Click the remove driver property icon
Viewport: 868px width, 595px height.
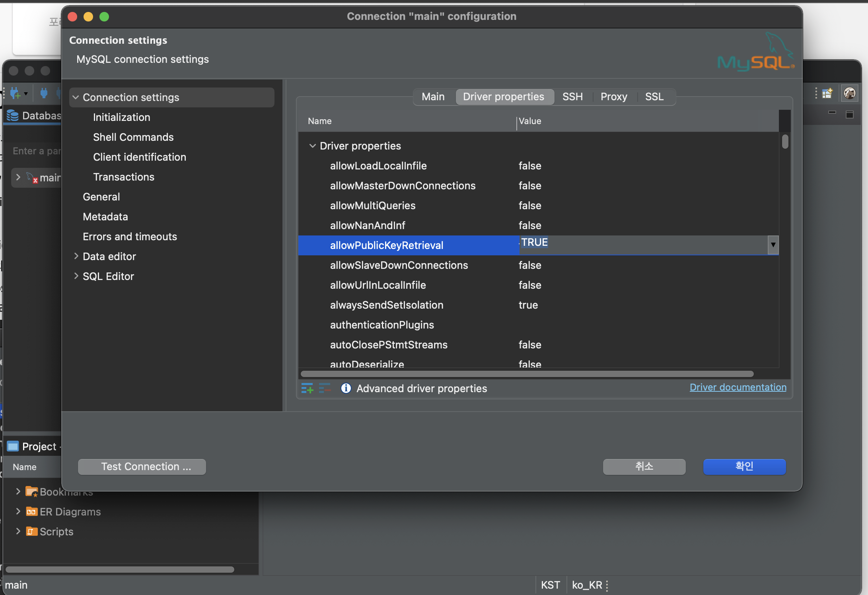click(325, 388)
